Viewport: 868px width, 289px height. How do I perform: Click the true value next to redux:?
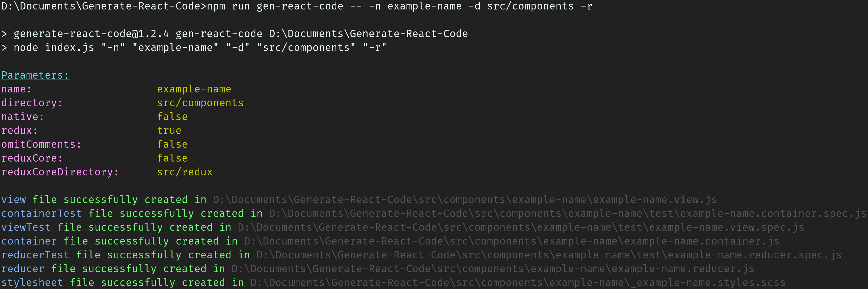[x=169, y=130]
